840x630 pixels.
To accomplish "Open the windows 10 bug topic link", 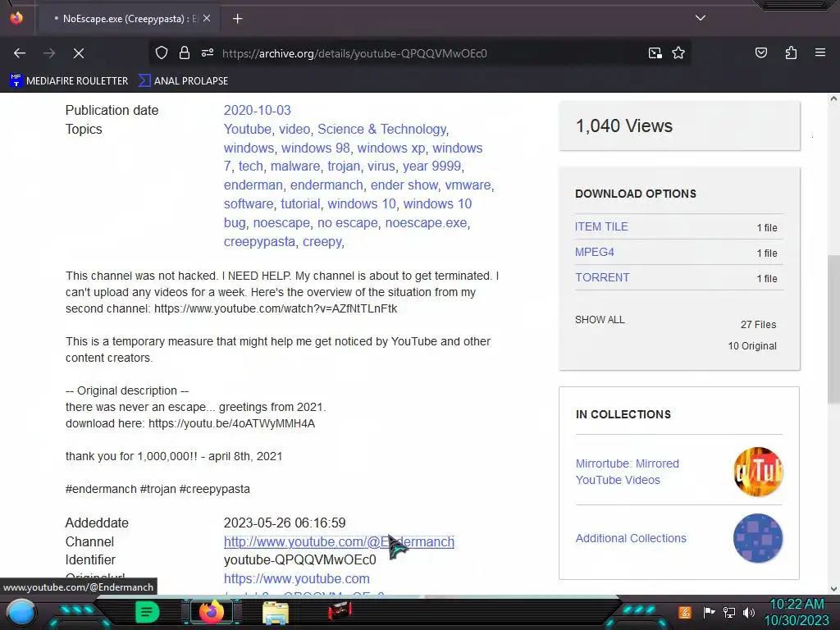I will [x=437, y=204].
